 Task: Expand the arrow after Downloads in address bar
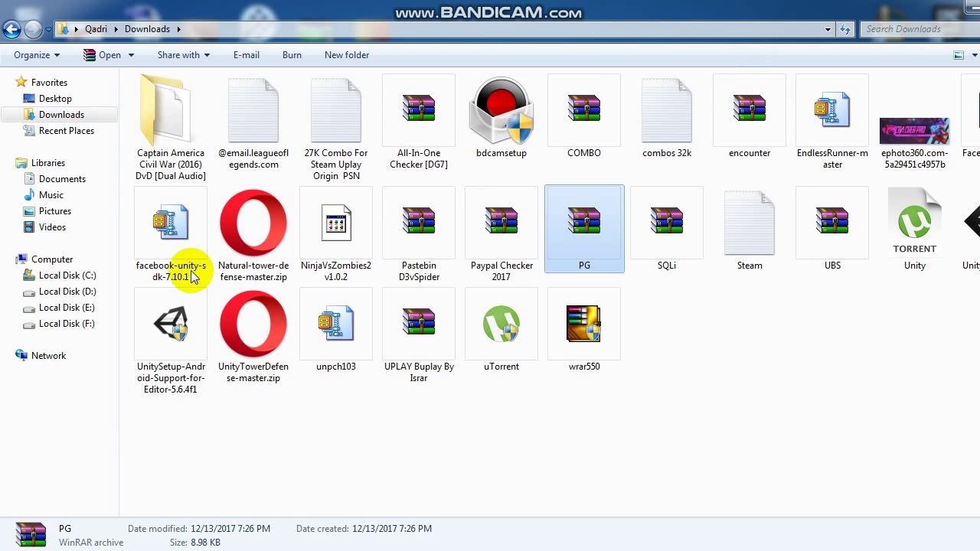178,29
